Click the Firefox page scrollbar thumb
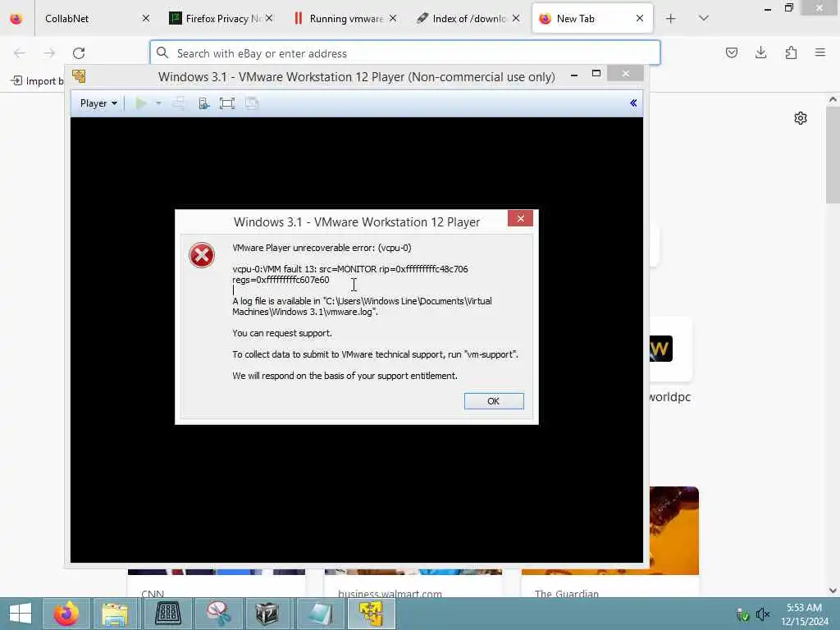 coord(833,155)
